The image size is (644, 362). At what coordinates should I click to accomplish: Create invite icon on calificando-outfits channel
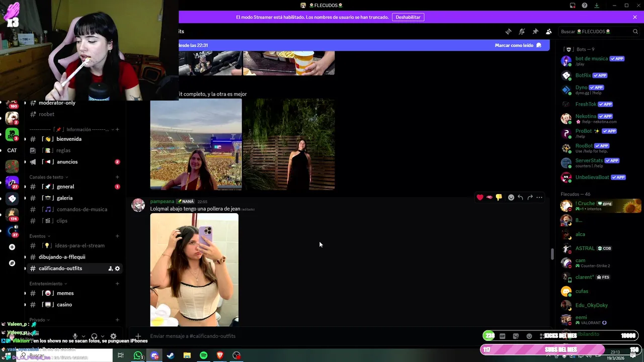click(110, 268)
